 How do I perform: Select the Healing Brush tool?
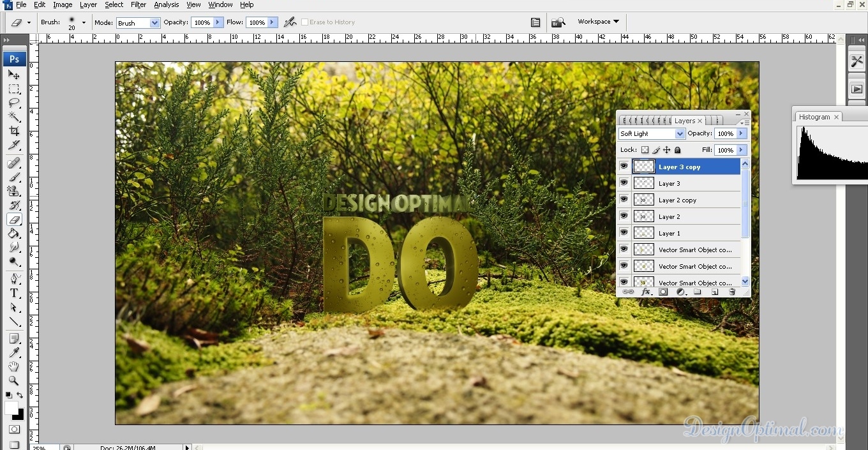coord(14,163)
